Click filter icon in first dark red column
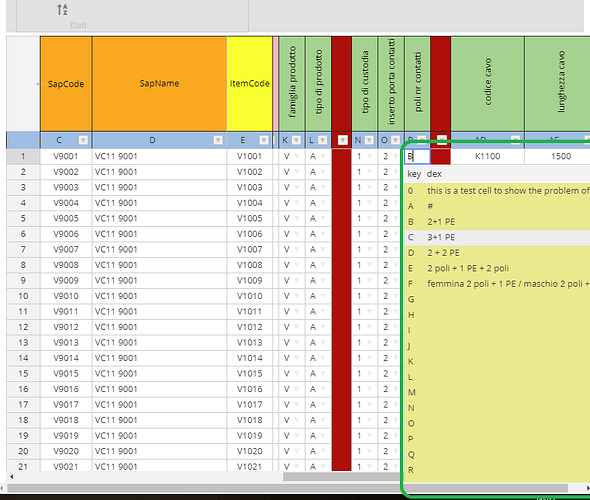 (x=342, y=140)
